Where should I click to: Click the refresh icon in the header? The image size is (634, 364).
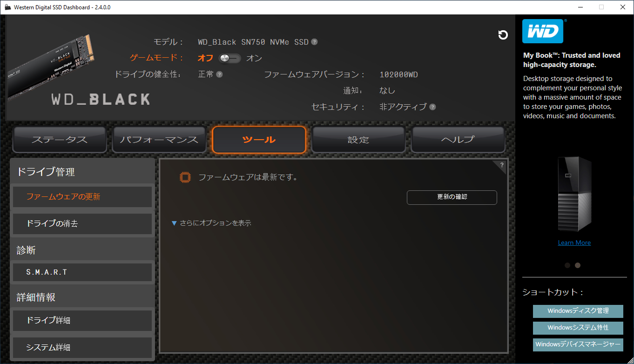[503, 35]
